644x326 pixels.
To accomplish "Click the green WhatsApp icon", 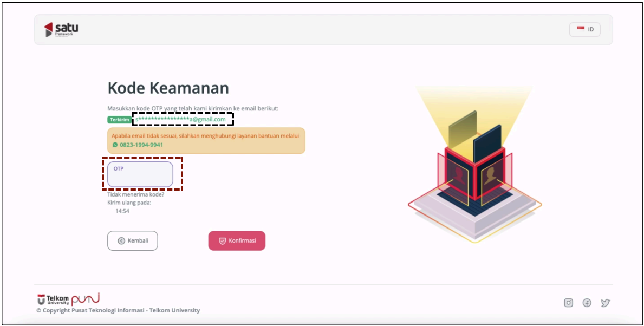I will [115, 145].
